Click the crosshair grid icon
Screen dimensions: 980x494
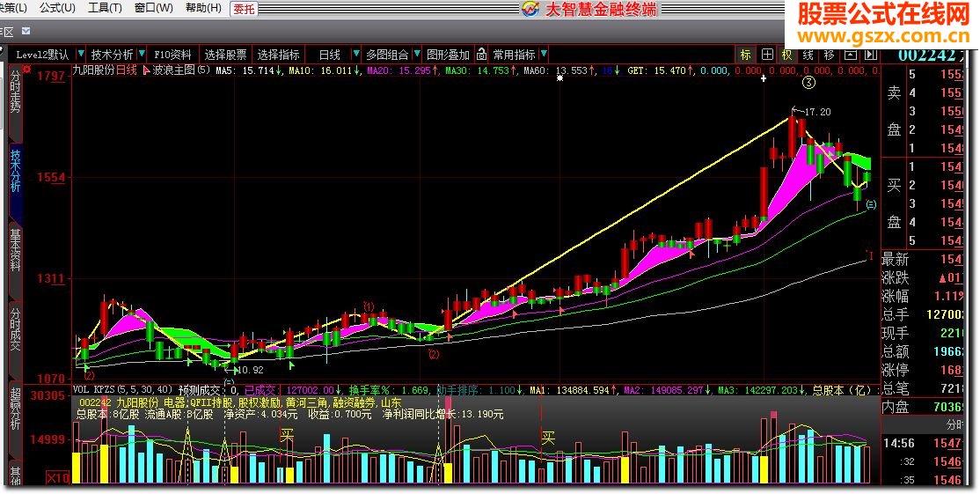767,55
